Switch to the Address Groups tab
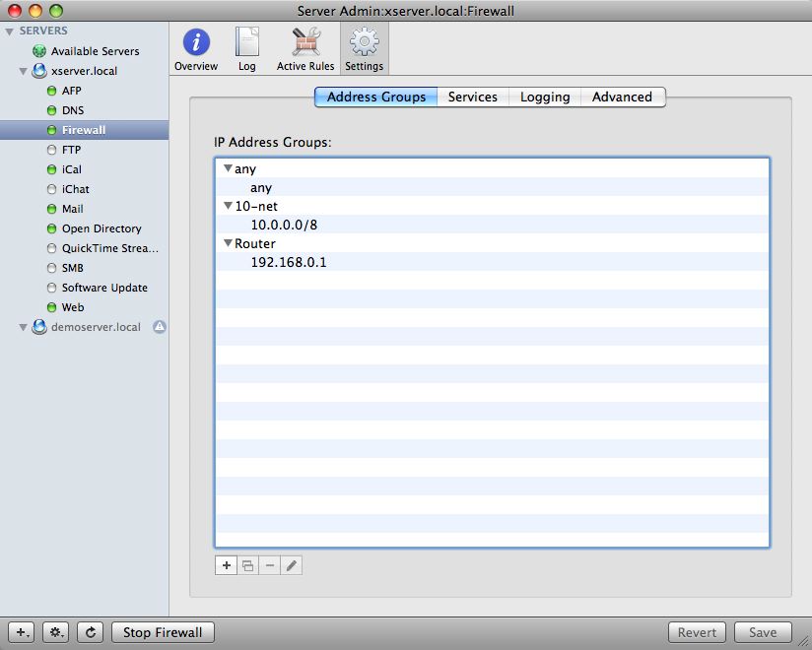Image resolution: width=812 pixels, height=650 pixels. (376, 97)
